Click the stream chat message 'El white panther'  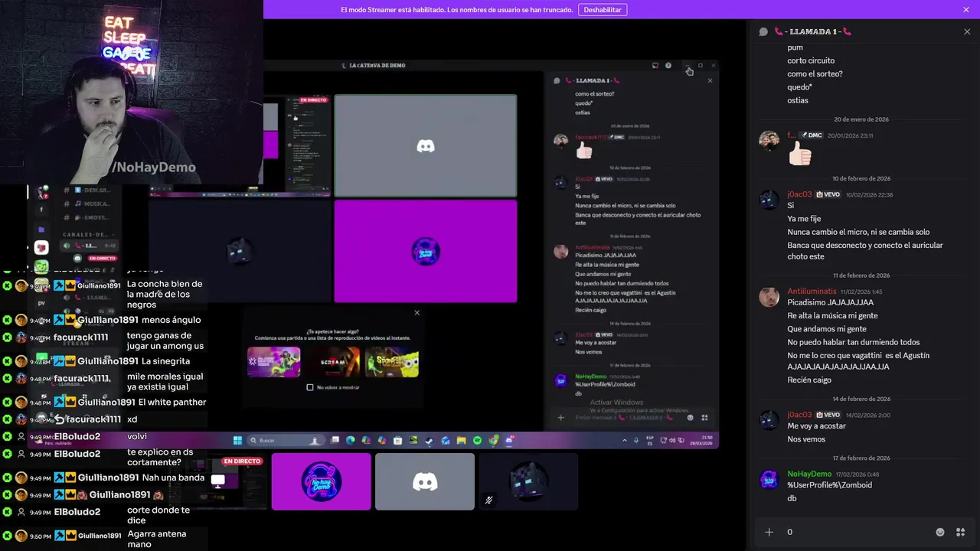click(x=172, y=402)
